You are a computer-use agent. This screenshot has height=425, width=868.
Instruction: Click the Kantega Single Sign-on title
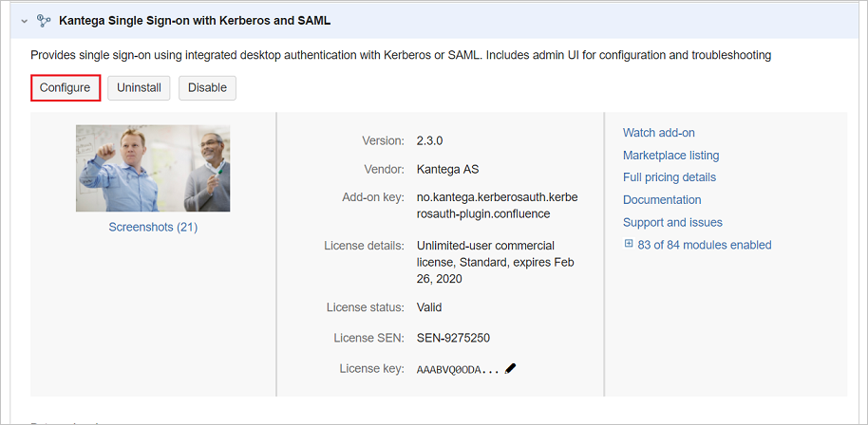[x=195, y=20]
